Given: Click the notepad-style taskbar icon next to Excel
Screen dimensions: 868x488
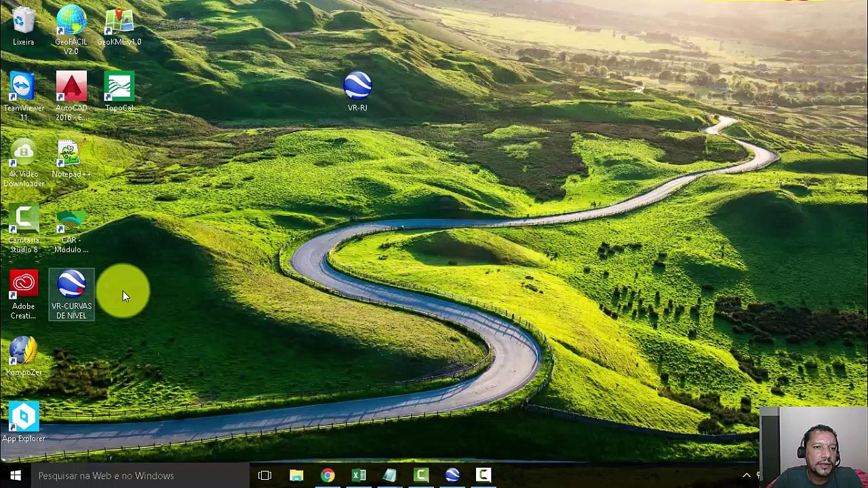Looking at the screenshot, I should coord(390,476).
